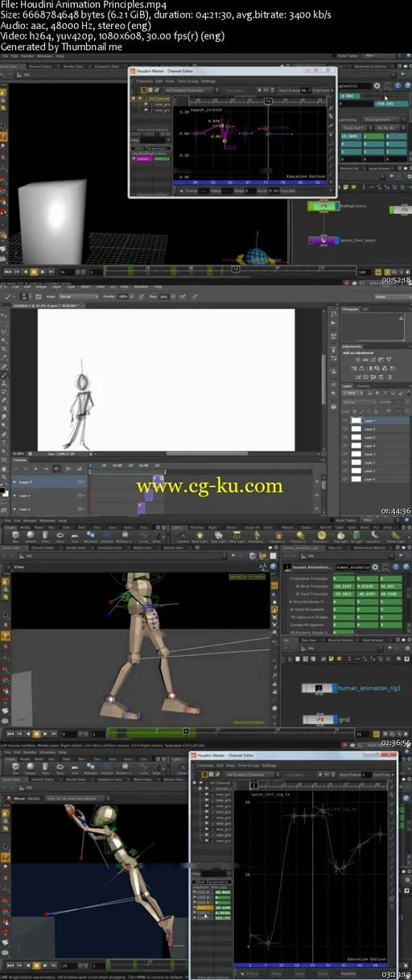
Task: Expand Layer 6 track in Photoshop Timeline
Action: click(14, 496)
